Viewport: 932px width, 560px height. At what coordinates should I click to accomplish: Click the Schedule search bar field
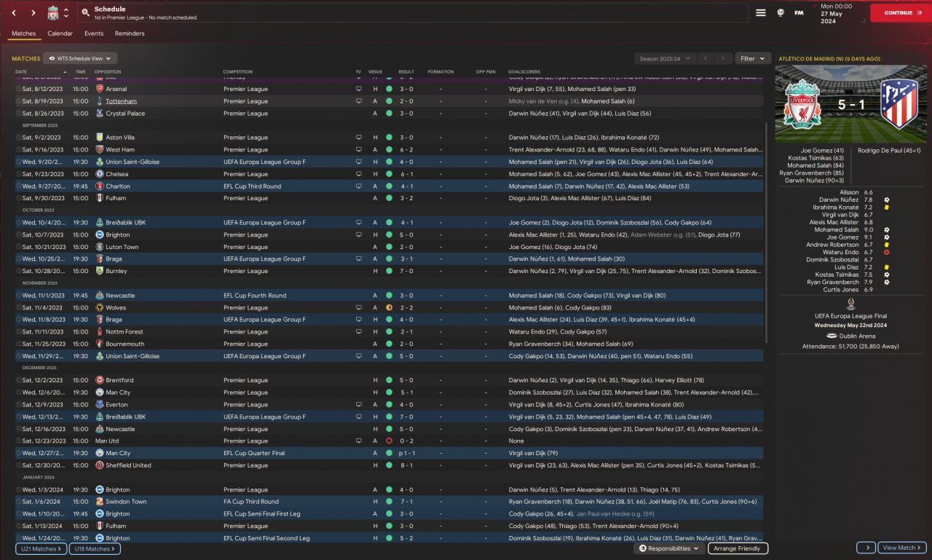[x=413, y=13]
